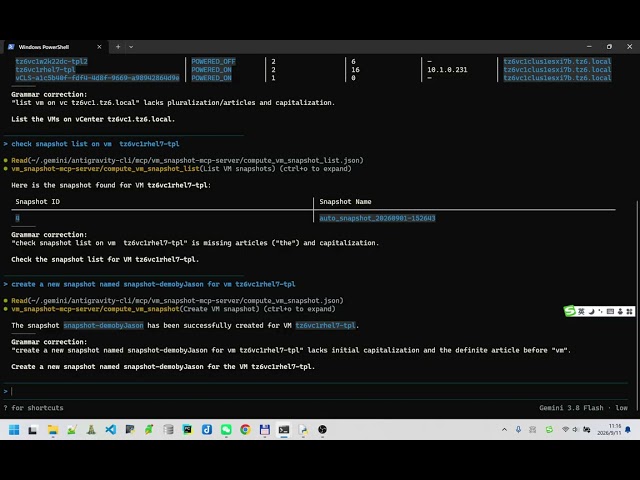Image resolution: width=640 pixels, height=480 pixels.
Task: Click the Read compute_vm_snapshot.json line
Action: coord(173,301)
